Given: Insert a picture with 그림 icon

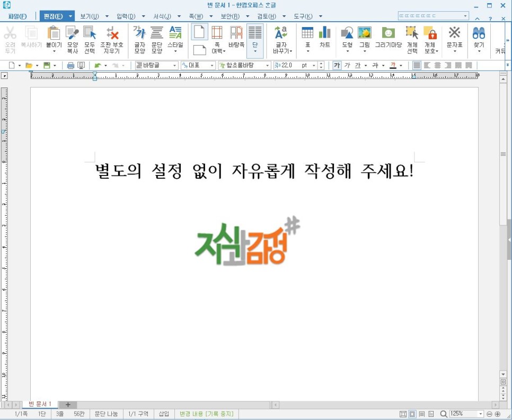Looking at the screenshot, I should point(365,33).
